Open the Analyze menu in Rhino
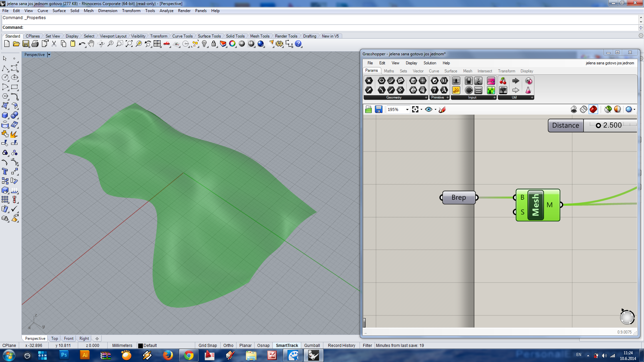 click(x=166, y=11)
